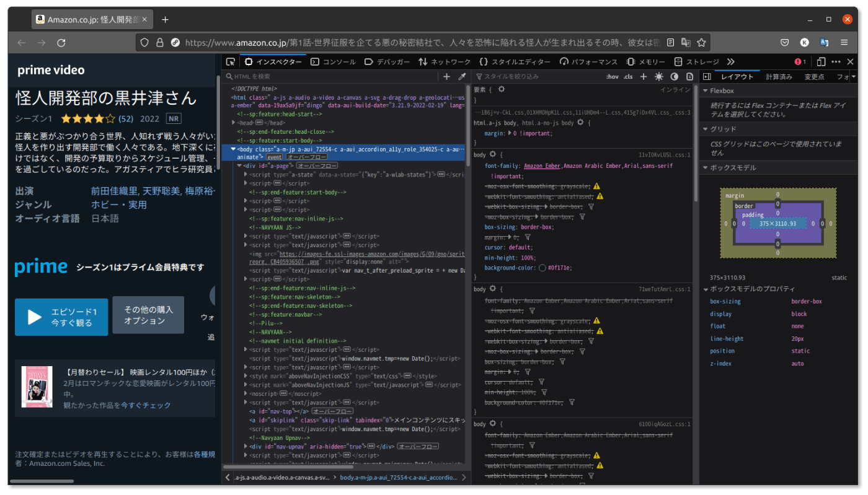Screen dimensions: 868x495
Task: Activate the element picker tool in devtools
Action: tap(230, 62)
